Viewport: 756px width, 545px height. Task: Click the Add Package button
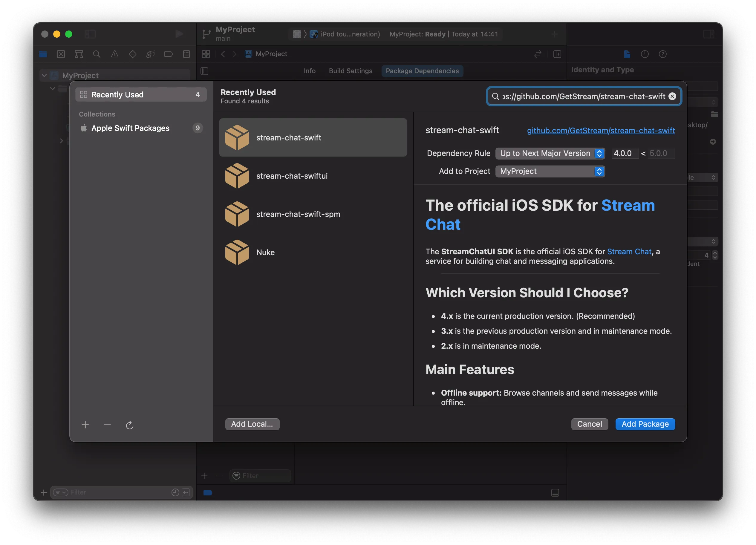(x=645, y=424)
